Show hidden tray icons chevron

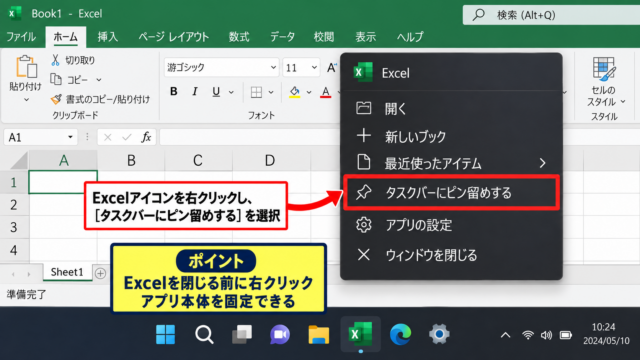pyautogui.click(x=505, y=335)
